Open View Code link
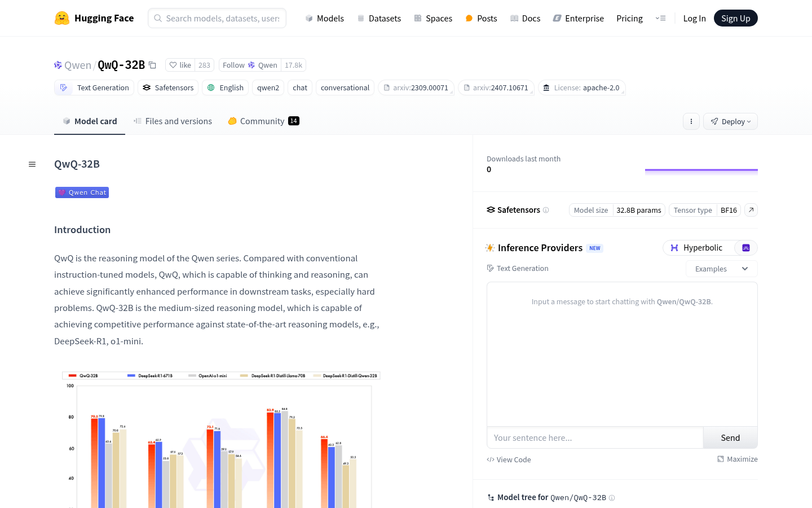This screenshot has width=812, height=508. 509,459
